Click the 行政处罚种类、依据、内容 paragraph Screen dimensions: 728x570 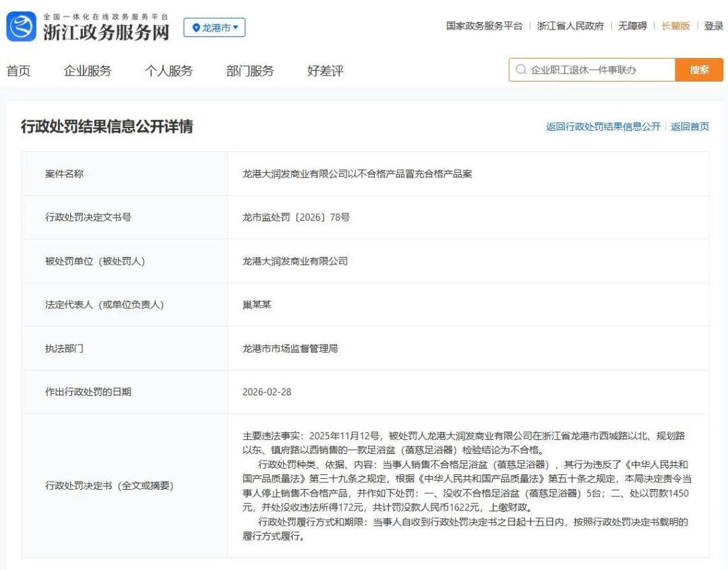click(x=467, y=486)
